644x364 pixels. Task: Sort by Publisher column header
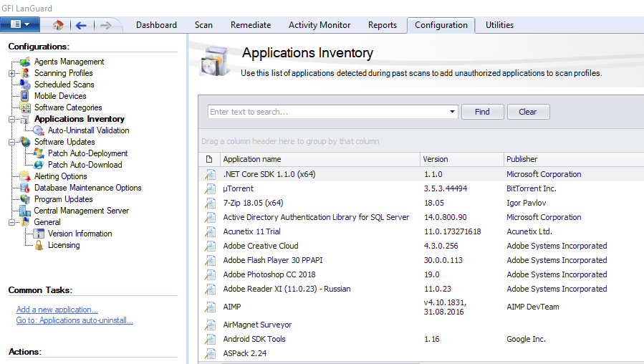574,159
